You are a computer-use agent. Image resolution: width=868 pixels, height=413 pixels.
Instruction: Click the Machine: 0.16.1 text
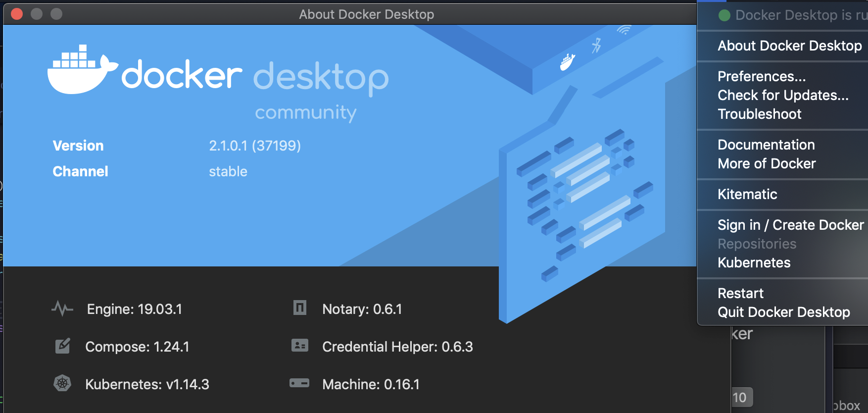(371, 384)
